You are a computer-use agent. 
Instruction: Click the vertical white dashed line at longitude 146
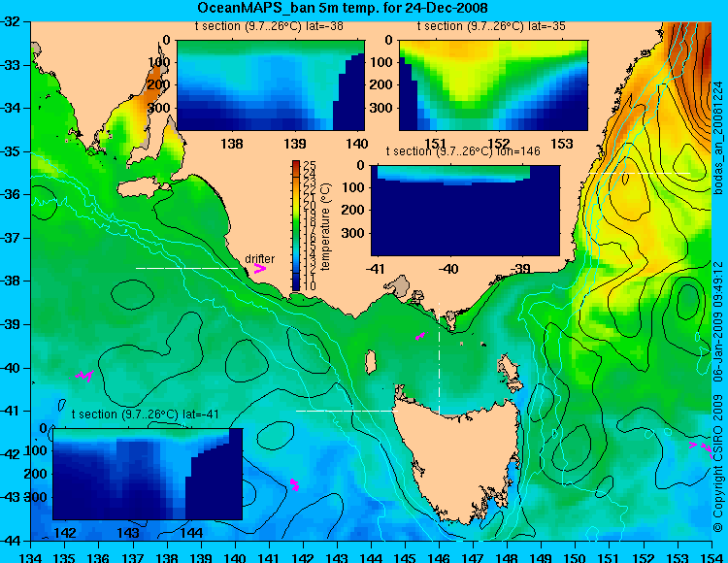[439, 359]
